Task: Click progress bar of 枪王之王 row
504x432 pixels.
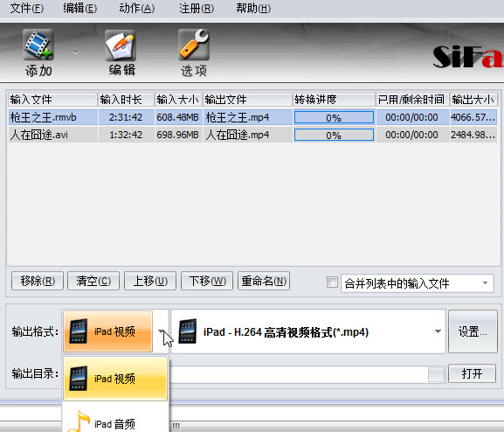Action: (x=334, y=117)
